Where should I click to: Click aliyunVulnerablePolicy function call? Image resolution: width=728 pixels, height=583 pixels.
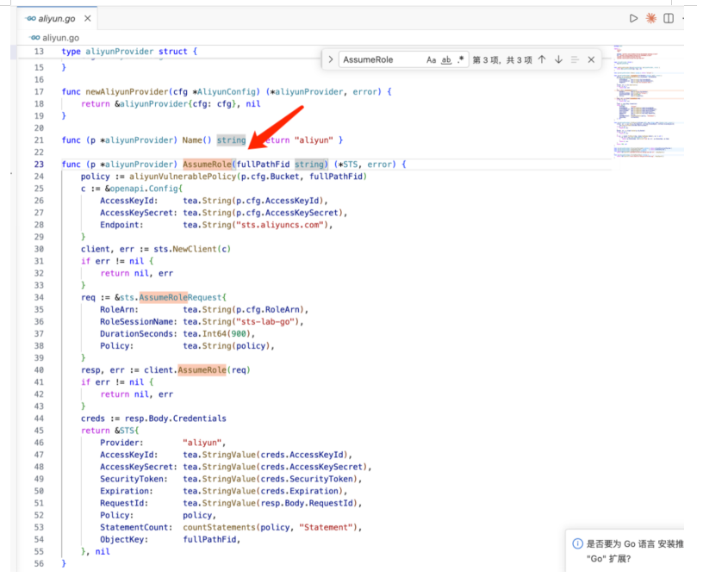[183, 177]
